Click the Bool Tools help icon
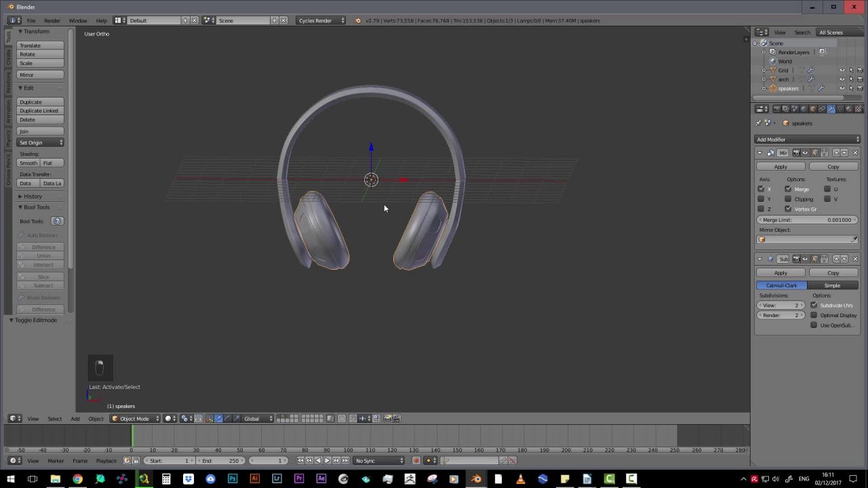 tap(57, 222)
